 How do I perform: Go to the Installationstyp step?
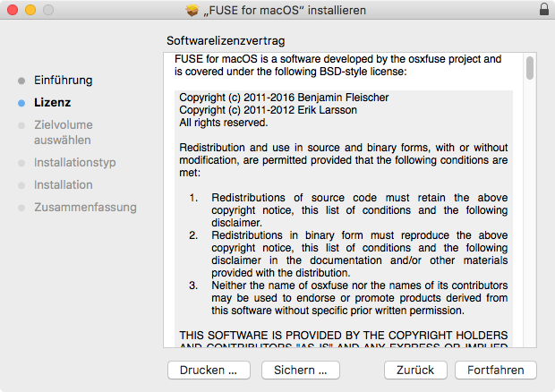(74, 163)
